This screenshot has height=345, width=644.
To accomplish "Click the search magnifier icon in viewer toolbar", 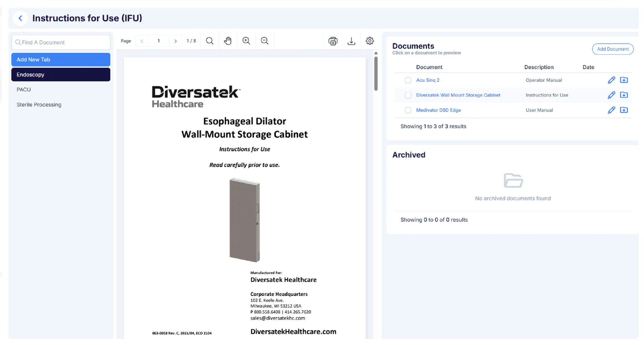I will (x=210, y=41).
